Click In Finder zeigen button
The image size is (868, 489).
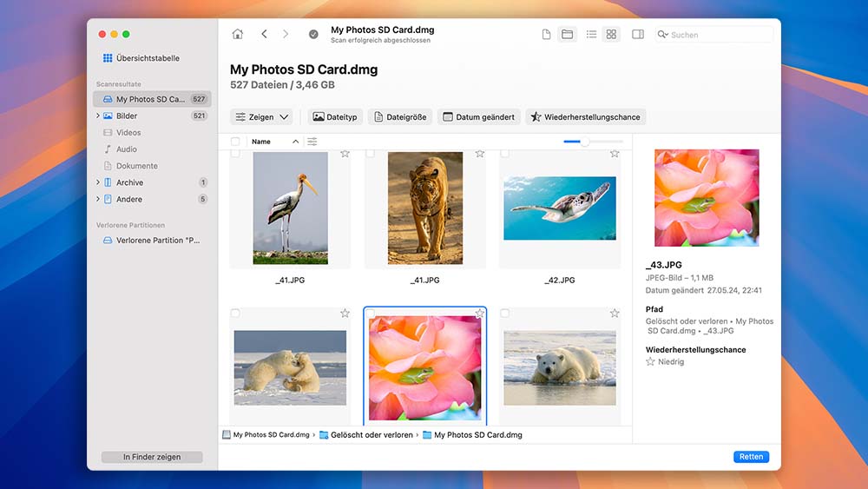click(152, 457)
